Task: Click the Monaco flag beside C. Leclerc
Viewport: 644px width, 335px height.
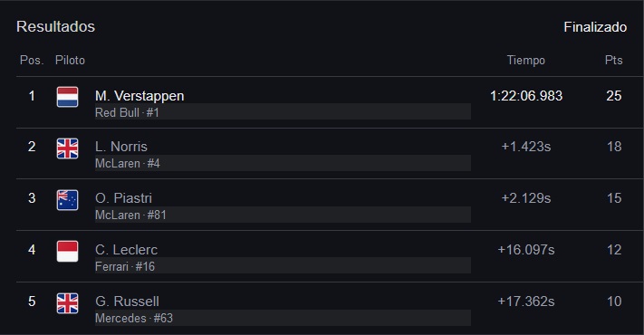Action: click(67, 252)
